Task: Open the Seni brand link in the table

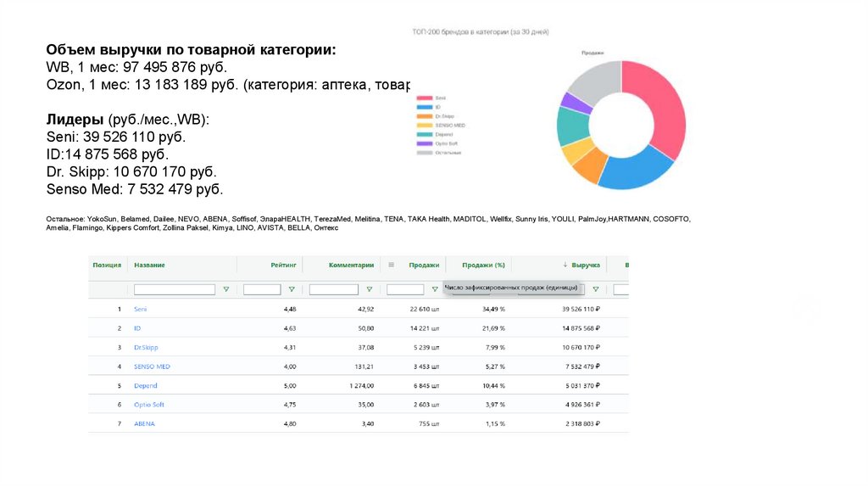Action: [x=141, y=309]
